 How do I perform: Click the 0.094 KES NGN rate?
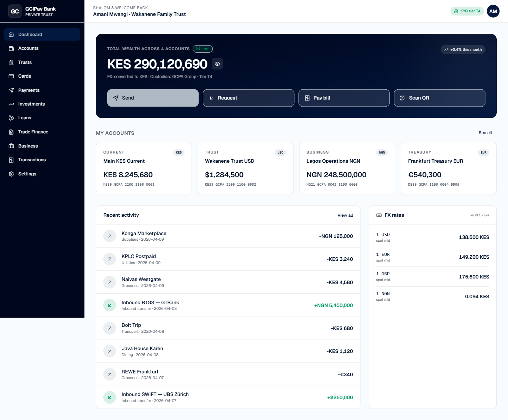tap(477, 296)
